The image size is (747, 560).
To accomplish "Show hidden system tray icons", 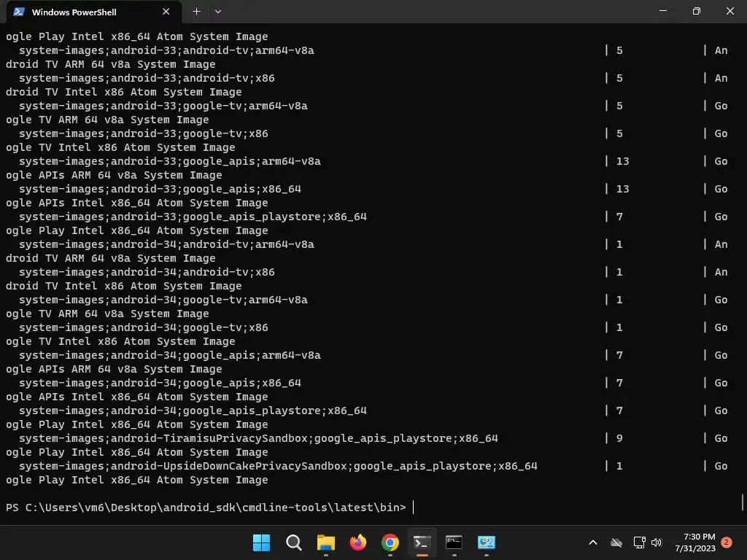I will point(593,542).
